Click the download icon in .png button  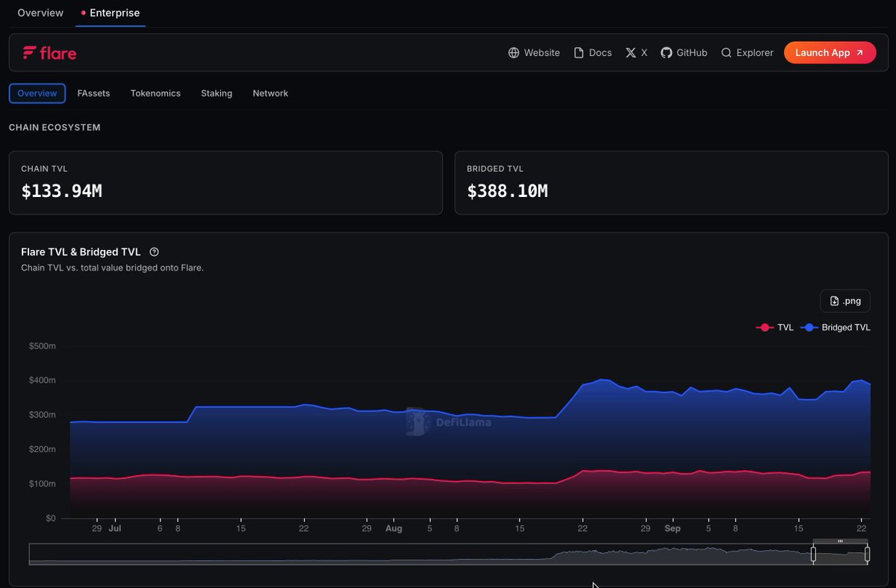click(x=835, y=301)
